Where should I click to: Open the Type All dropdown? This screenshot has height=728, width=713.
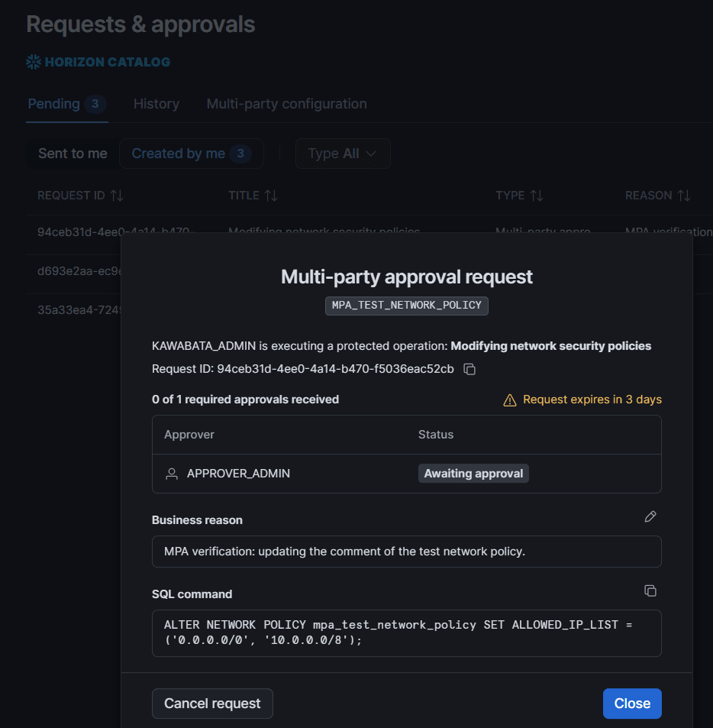pyautogui.click(x=343, y=154)
